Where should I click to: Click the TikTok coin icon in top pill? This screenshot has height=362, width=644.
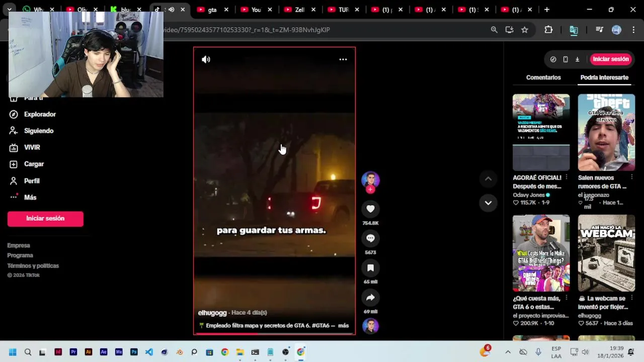[x=553, y=59]
